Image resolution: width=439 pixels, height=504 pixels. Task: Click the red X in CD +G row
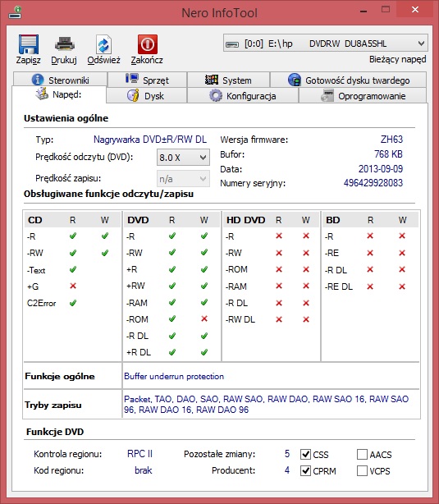[x=73, y=286]
